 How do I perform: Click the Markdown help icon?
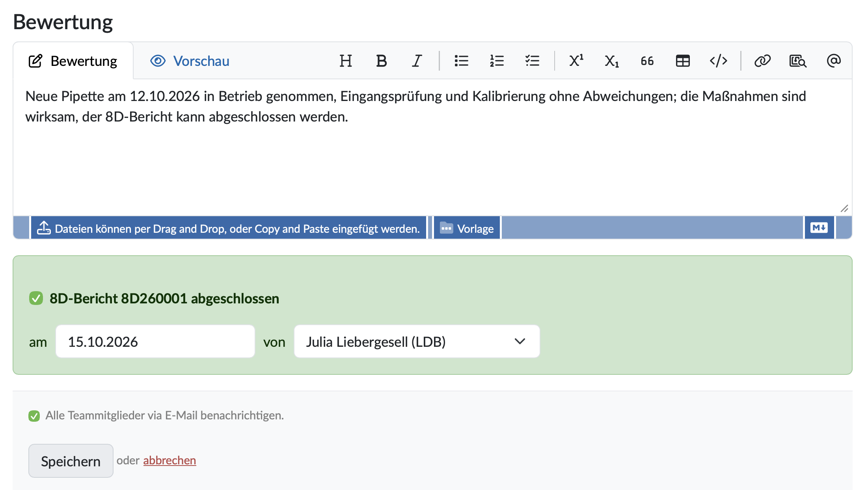[x=819, y=228]
